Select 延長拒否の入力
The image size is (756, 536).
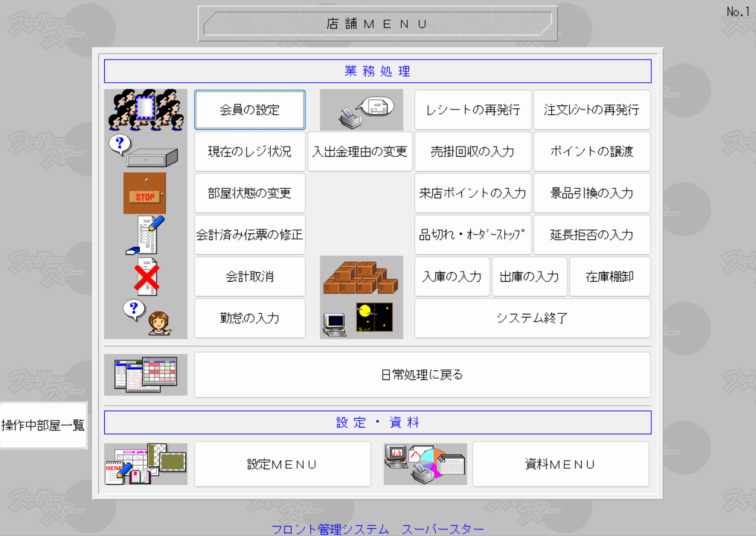tap(592, 235)
